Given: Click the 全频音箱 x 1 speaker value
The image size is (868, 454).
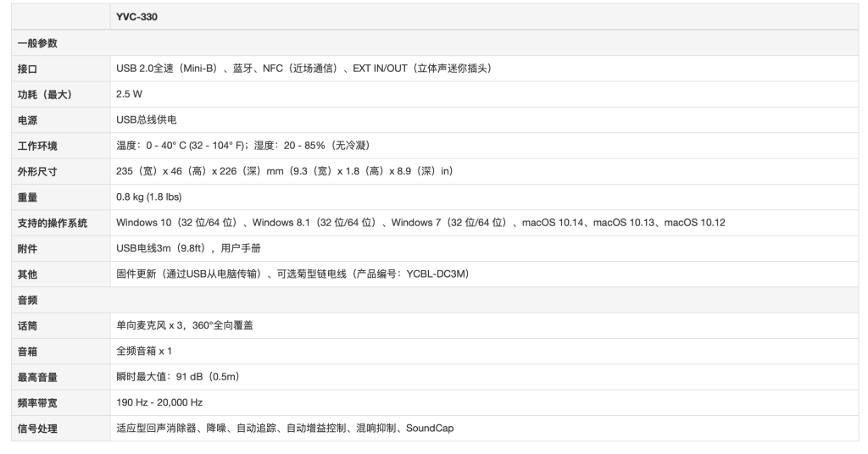Looking at the screenshot, I should click(x=144, y=351).
